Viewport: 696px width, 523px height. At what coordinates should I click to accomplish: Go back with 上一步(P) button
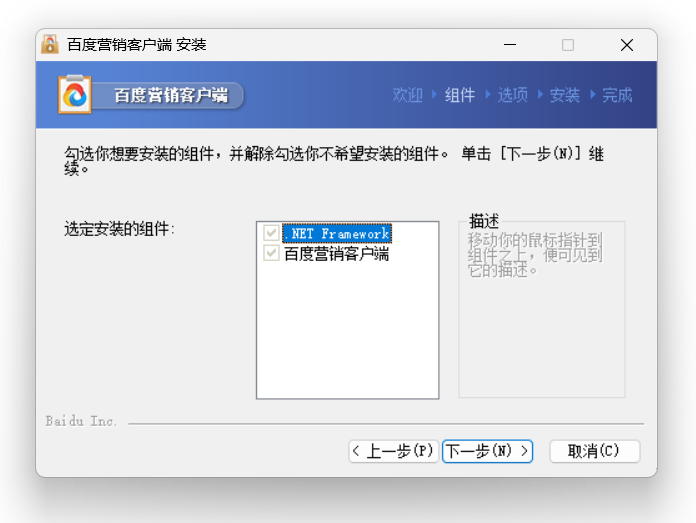tap(393, 451)
